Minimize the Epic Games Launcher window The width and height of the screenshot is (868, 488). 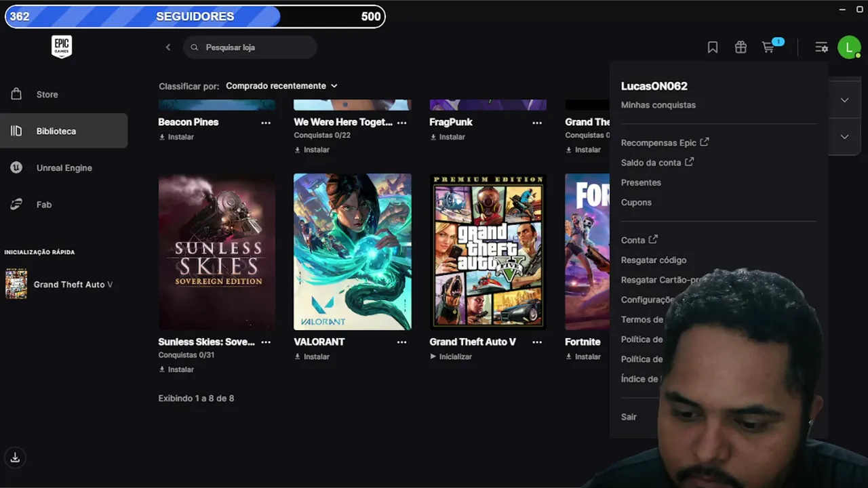843,9
